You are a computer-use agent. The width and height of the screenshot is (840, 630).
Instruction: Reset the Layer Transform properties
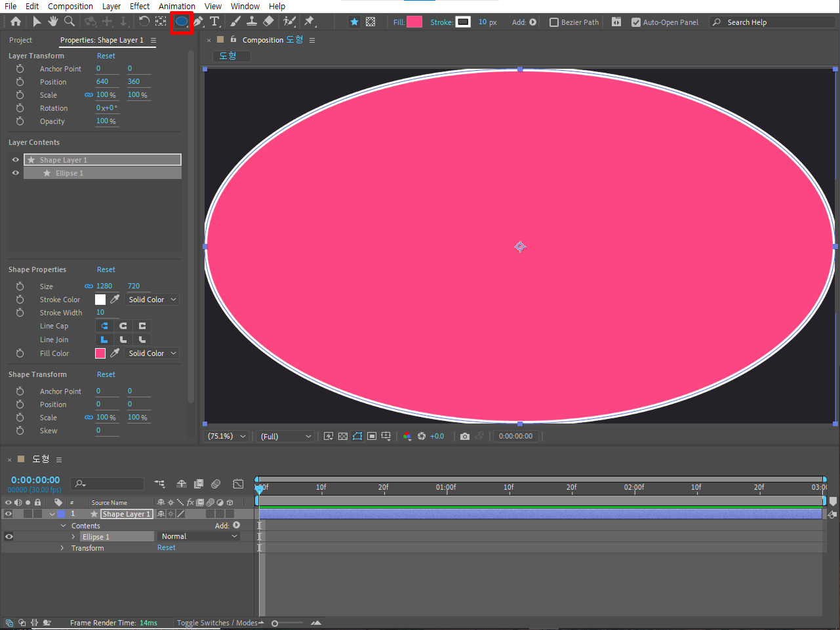pos(106,56)
